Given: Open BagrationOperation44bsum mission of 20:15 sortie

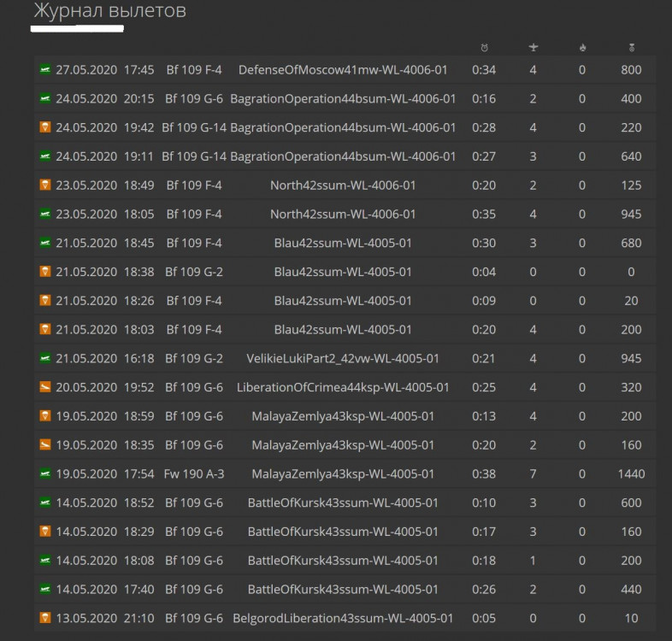Looking at the screenshot, I should (343, 98).
